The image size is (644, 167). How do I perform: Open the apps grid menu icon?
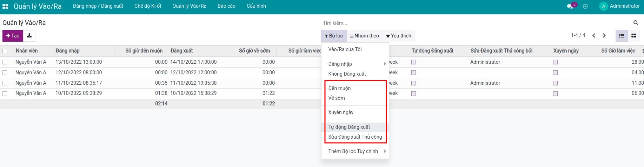5,6
